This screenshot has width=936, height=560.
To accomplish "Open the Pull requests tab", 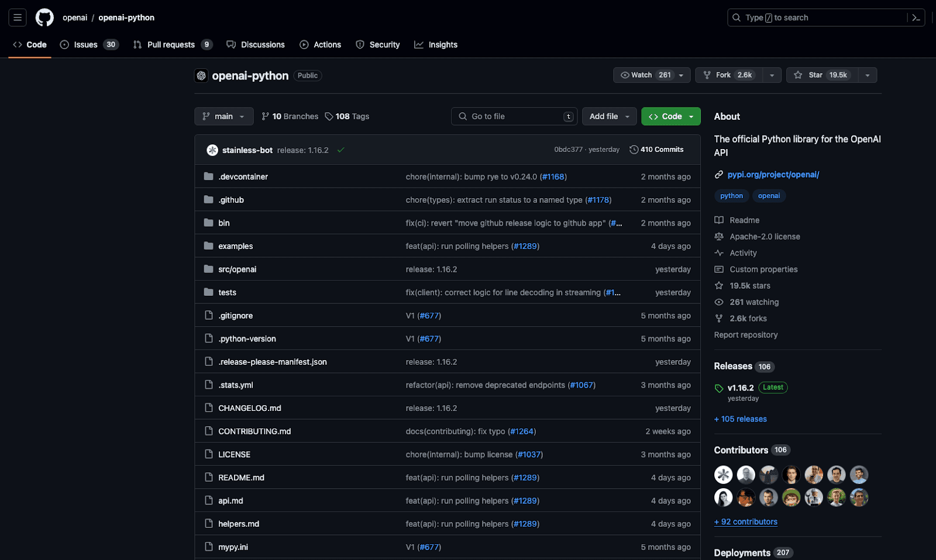I will tap(171, 44).
